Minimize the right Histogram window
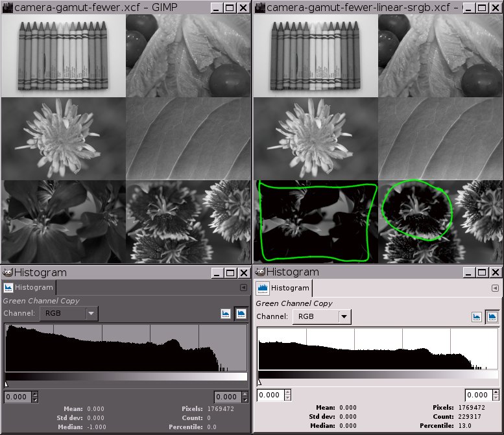 (x=468, y=272)
